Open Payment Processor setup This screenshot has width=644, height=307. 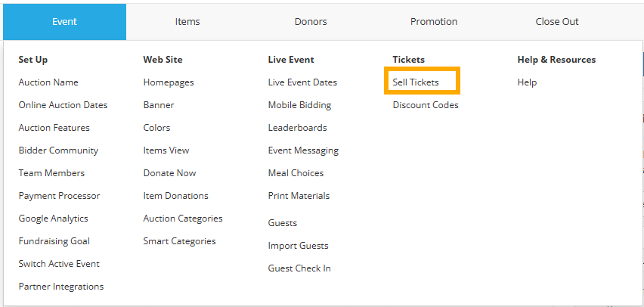(59, 196)
